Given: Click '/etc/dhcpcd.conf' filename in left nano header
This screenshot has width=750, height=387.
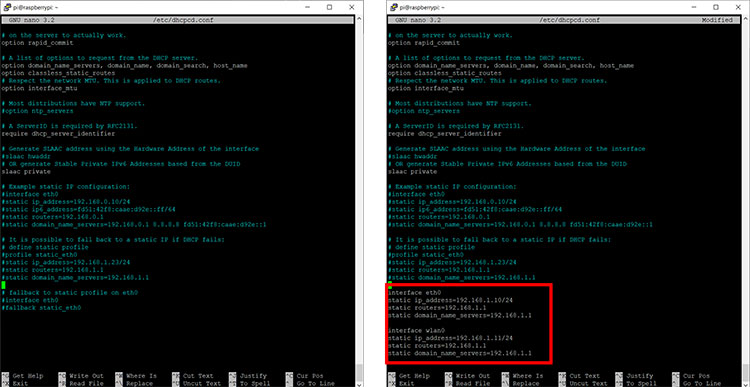Looking at the screenshot, I should point(183,20).
